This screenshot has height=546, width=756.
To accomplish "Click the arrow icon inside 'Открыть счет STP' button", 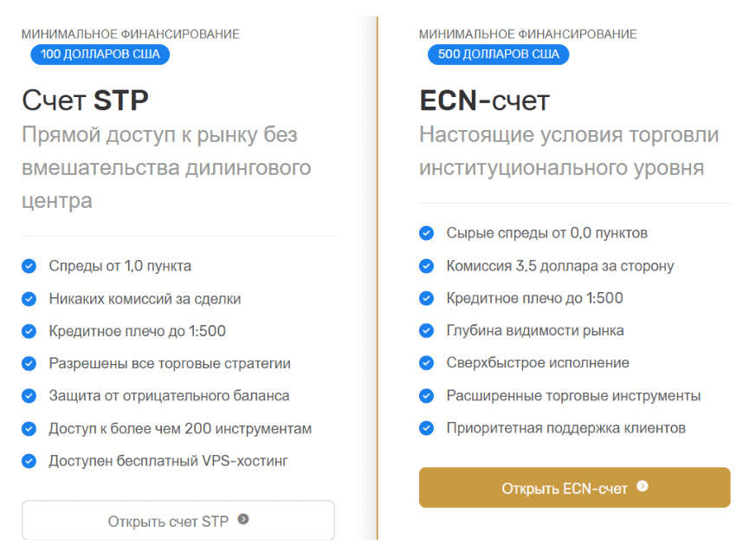I will [242, 520].
